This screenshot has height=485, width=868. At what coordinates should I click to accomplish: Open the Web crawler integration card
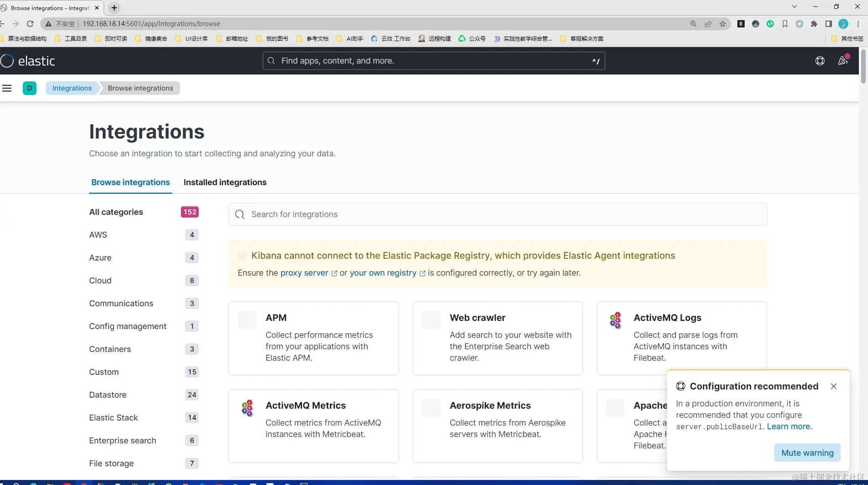pyautogui.click(x=498, y=338)
